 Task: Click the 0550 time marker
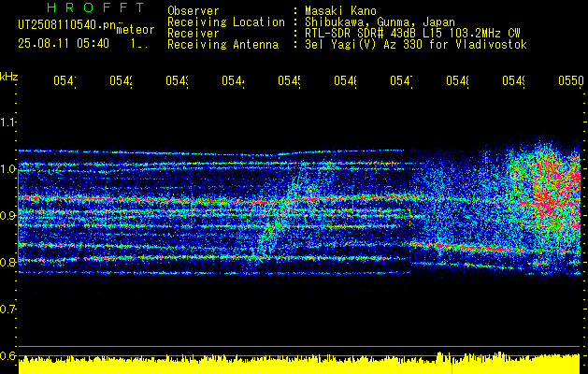[x=571, y=80]
